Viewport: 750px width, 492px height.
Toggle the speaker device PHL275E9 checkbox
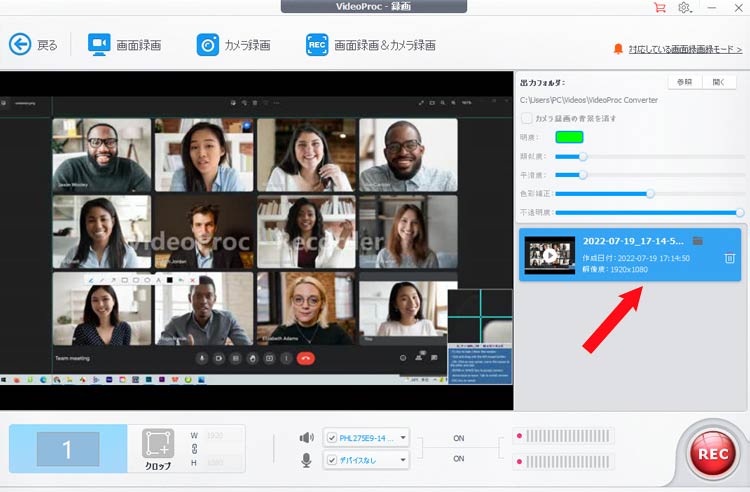coord(332,437)
